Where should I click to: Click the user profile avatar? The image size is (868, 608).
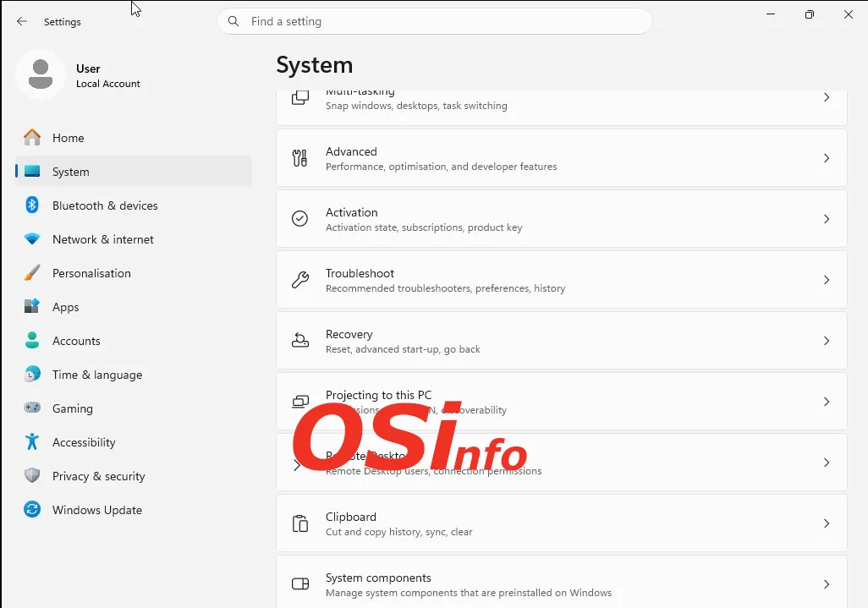click(x=40, y=74)
